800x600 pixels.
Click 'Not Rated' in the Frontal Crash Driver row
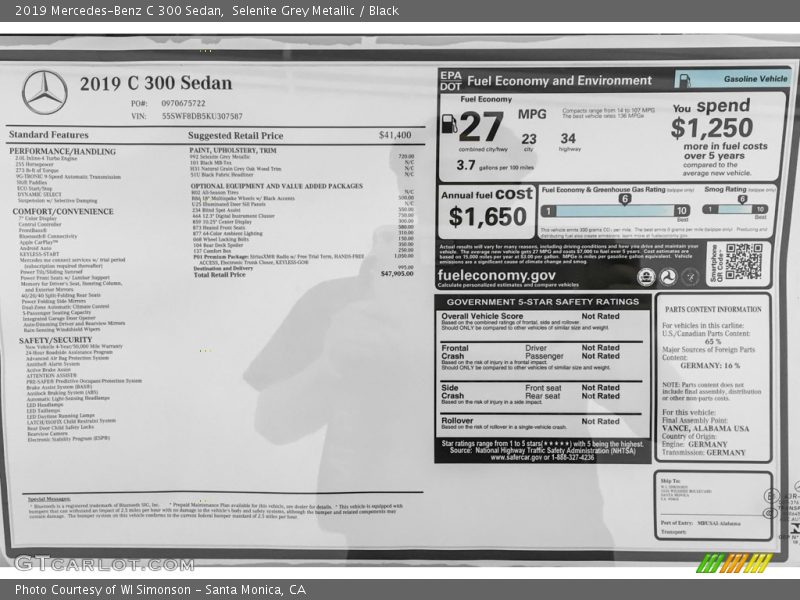click(x=601, y=348)
